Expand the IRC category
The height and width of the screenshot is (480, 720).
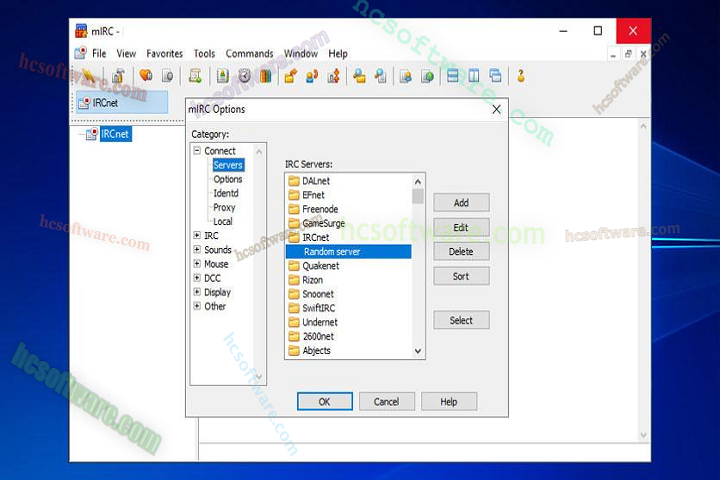[x=197, y=235]
